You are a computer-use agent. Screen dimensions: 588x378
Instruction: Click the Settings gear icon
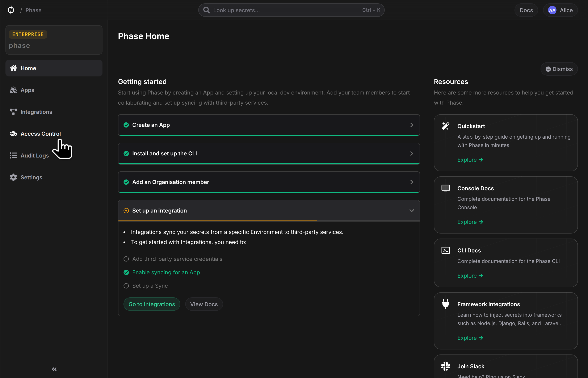[x=13, y=177]
